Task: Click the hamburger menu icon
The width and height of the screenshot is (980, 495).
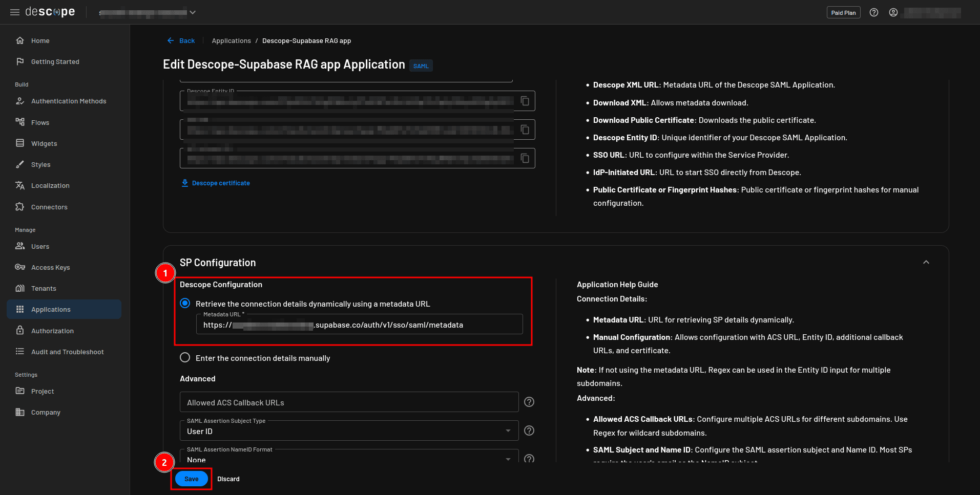Action: [x=15, y=12]
